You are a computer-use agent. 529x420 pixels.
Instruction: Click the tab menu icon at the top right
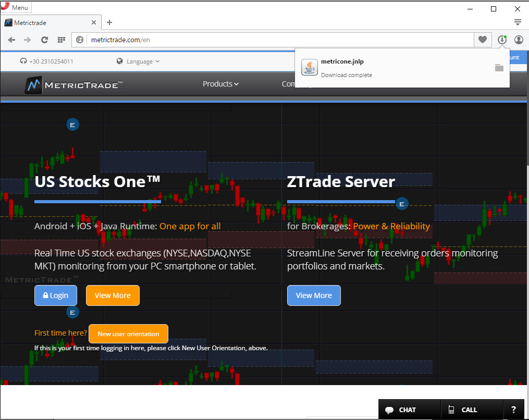click(518, 22)
